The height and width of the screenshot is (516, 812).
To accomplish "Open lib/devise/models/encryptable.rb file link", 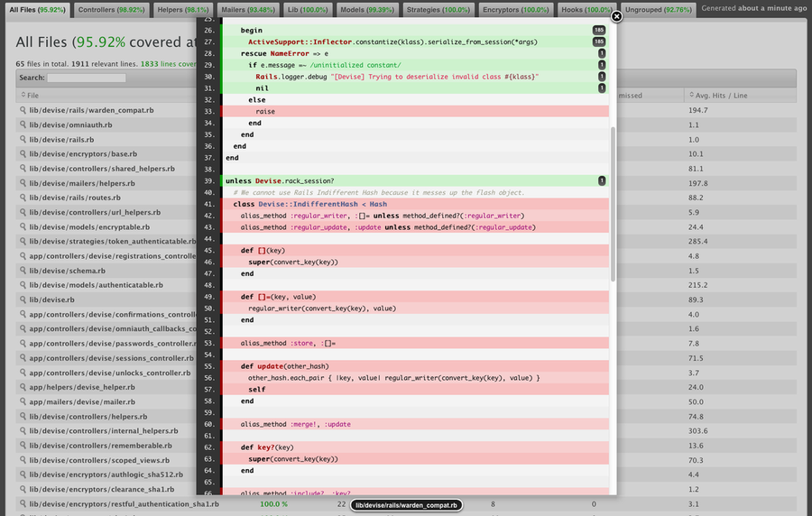I will (x=96, y=227).
